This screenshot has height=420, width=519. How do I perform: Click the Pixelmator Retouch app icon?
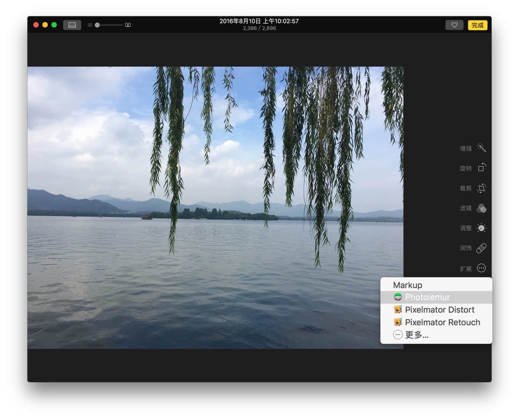pos(398,322)
